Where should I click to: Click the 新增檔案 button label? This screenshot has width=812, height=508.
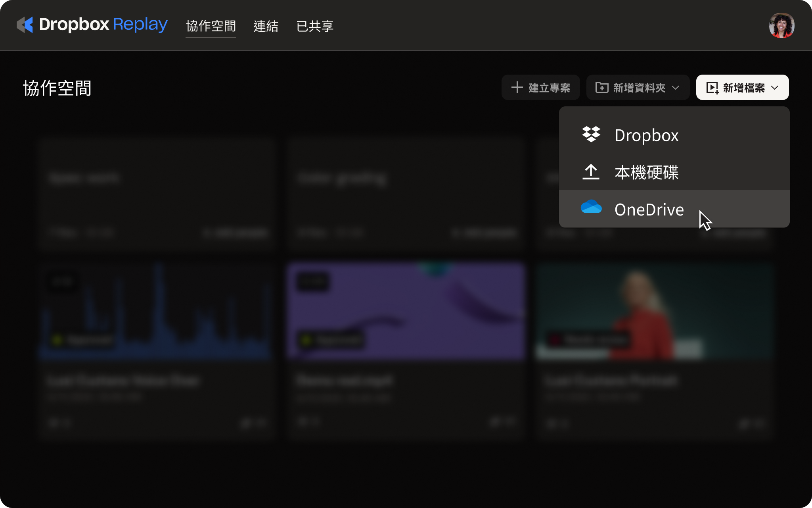[744, 88]
